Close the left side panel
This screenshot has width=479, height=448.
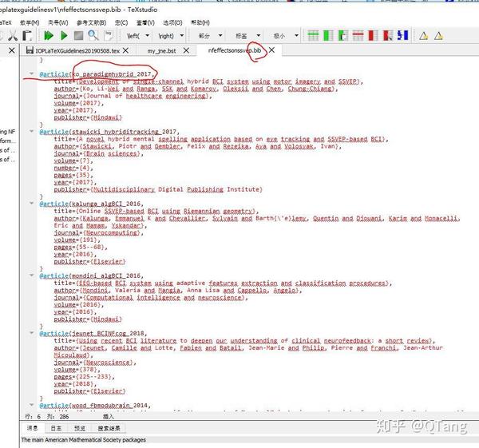12,50
